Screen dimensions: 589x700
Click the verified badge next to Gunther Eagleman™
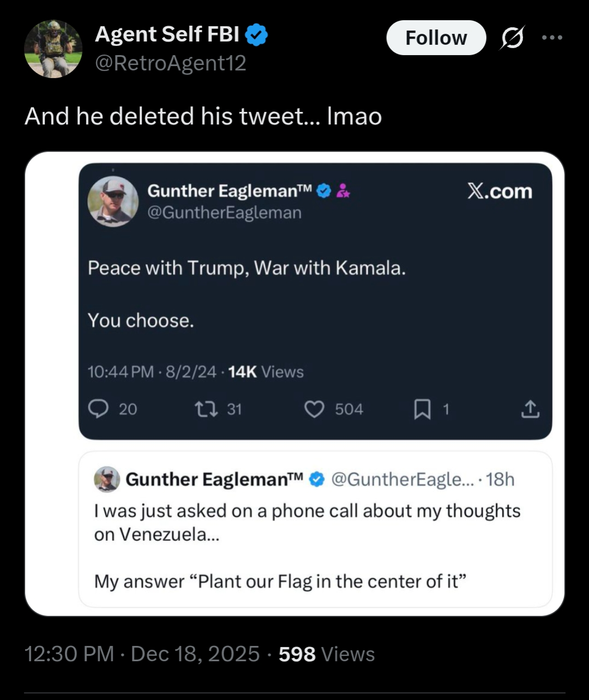324,191
